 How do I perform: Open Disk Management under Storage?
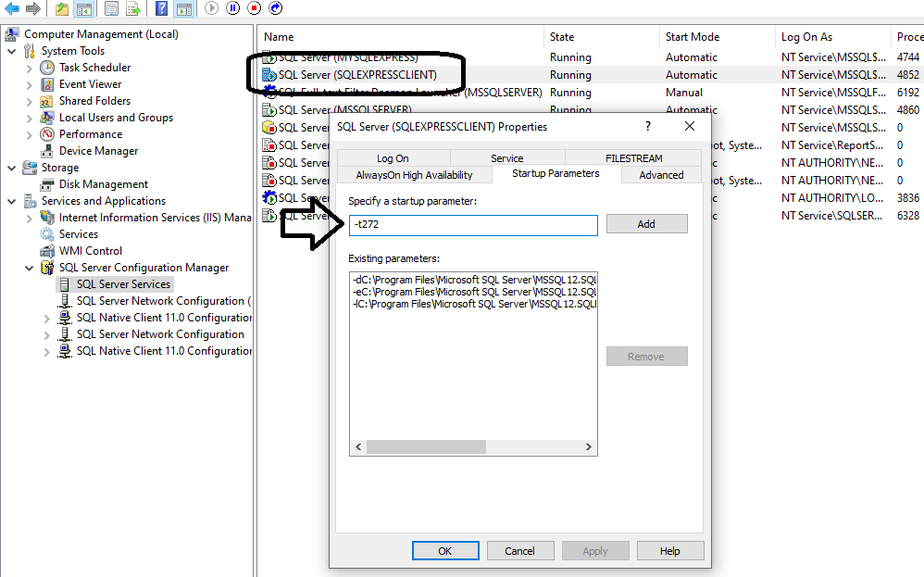tap(103, 184)
